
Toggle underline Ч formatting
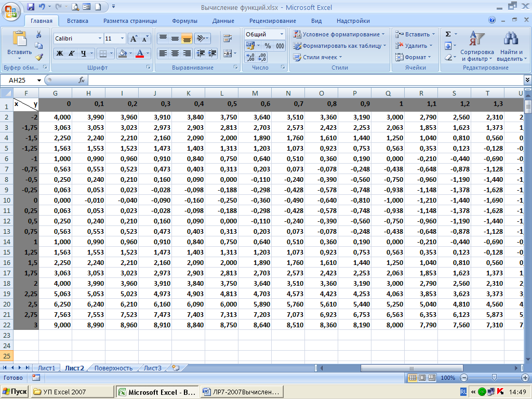(x=84, y=54)
